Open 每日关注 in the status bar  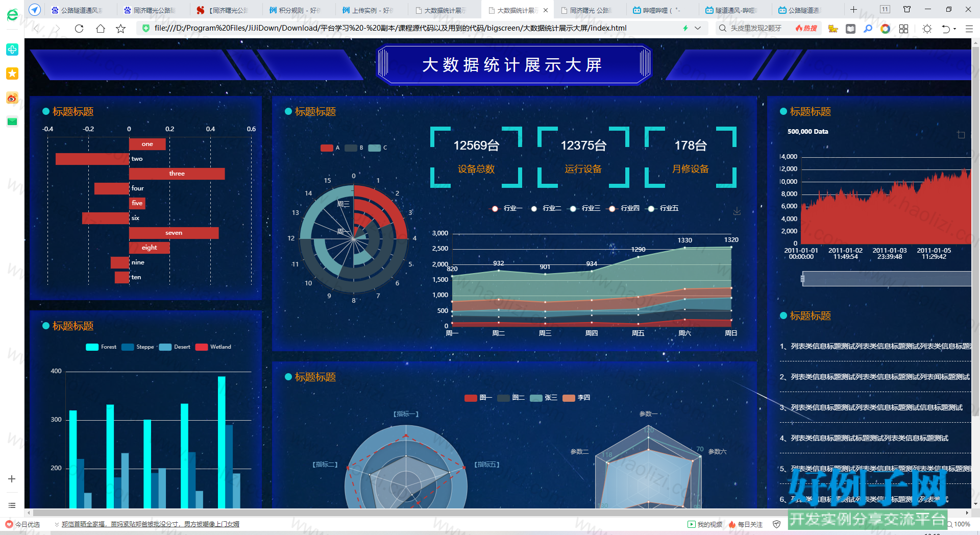click(746, 524)
